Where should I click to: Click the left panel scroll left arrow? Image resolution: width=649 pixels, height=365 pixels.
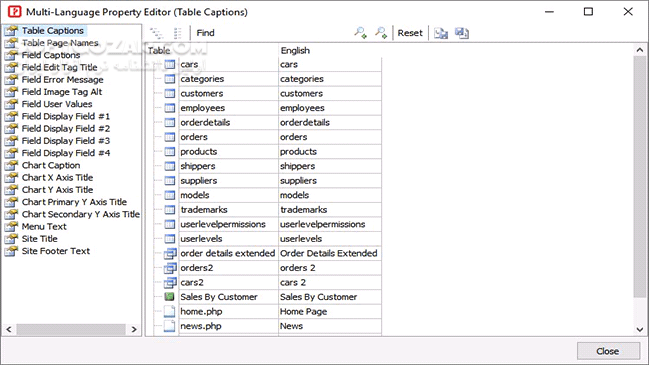click(x=9, y=329)
